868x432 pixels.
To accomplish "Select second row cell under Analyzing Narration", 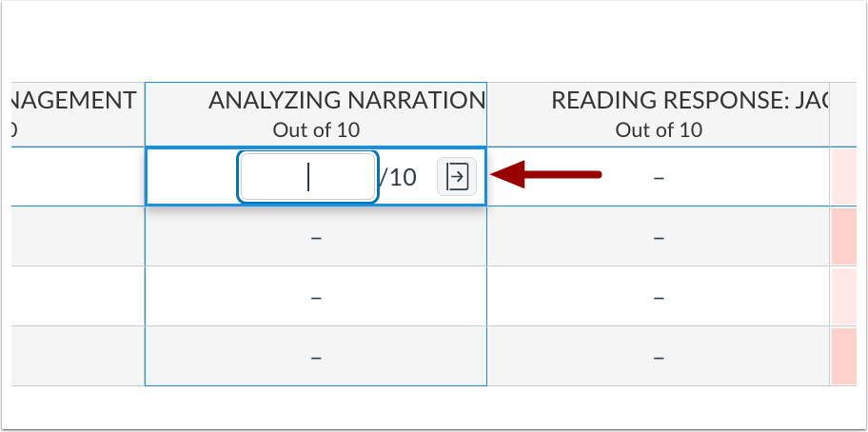I will [316, 237].
